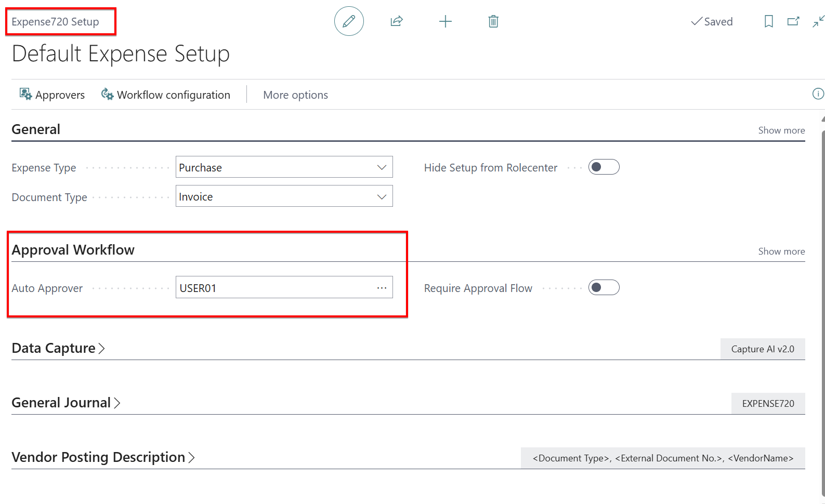The height and width of the screenshot is (504, 825).
Task: Open Approvers action
Action: click(x=52, y=95)
